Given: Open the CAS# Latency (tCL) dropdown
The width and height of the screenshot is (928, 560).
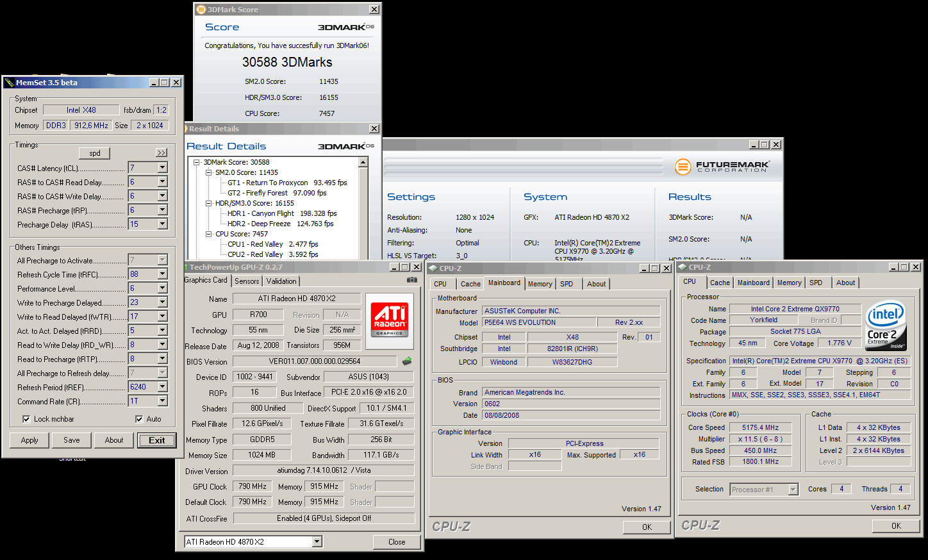Looking at the screenshot, I should point(162,168).
